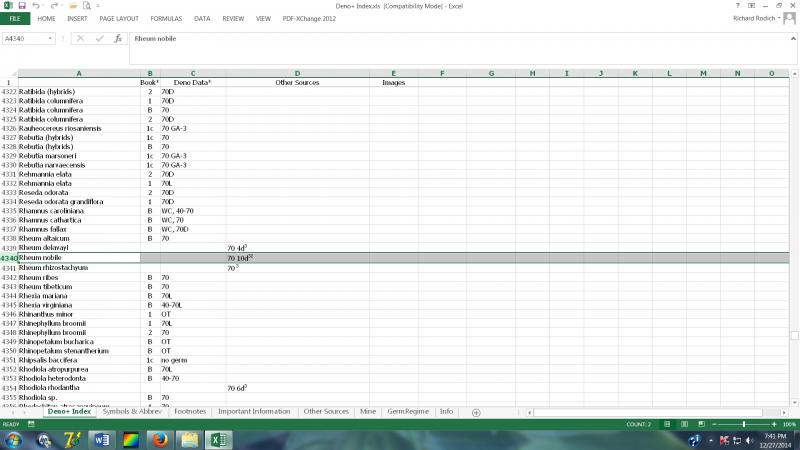
Task: Select cell containing Rheum ribes
Action: [79, 277]
